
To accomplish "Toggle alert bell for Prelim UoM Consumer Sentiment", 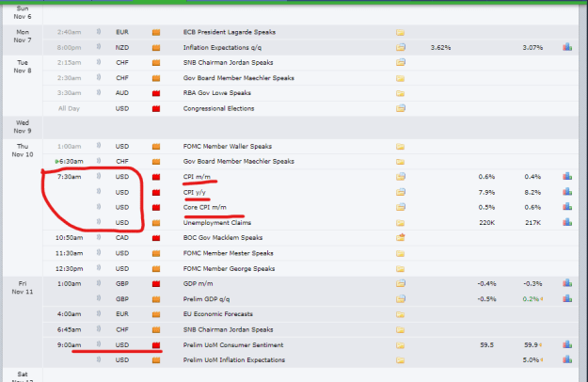I will point(99,344).
